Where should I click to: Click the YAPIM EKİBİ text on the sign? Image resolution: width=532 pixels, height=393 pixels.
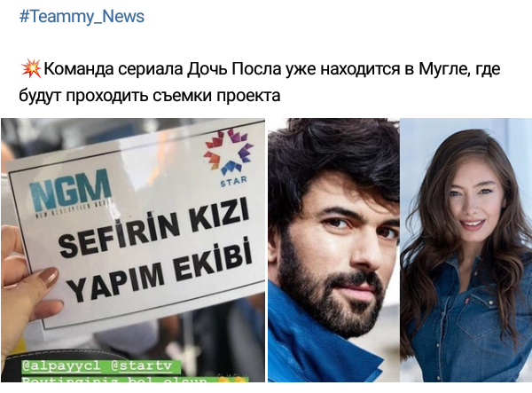tap(160, 271)
